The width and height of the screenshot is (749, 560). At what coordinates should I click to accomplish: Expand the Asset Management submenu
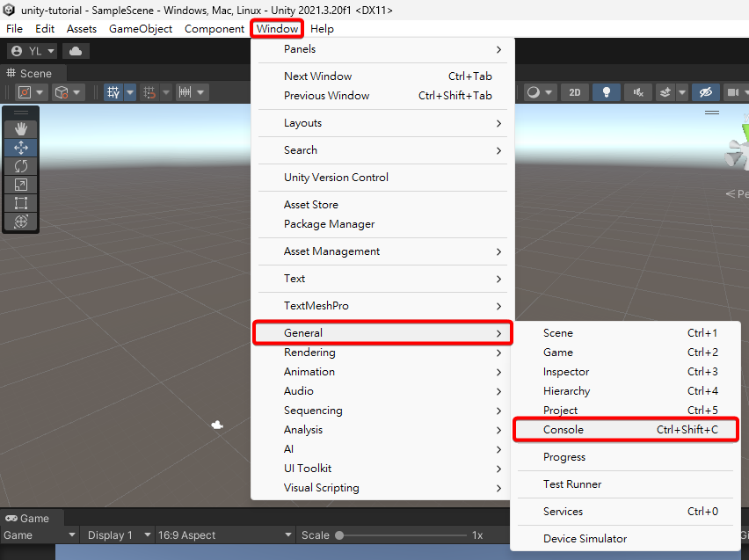[382, 251]
